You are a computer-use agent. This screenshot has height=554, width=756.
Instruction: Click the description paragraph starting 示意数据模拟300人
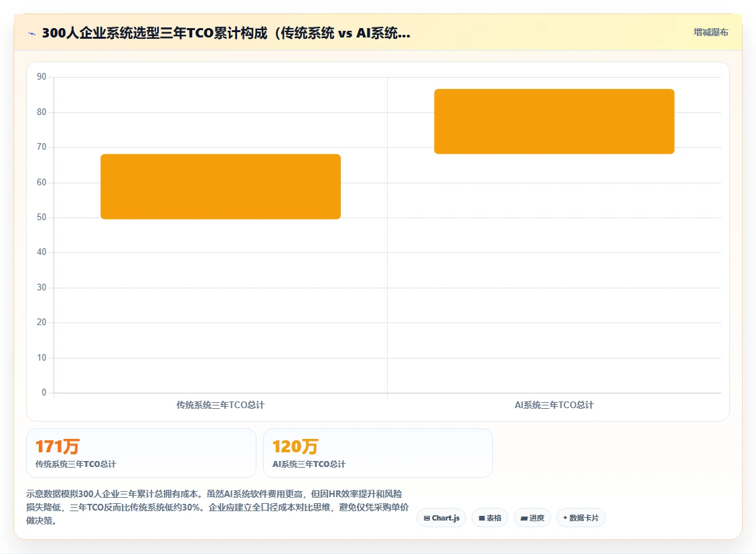pyautogui.click(x=218, y=507)
